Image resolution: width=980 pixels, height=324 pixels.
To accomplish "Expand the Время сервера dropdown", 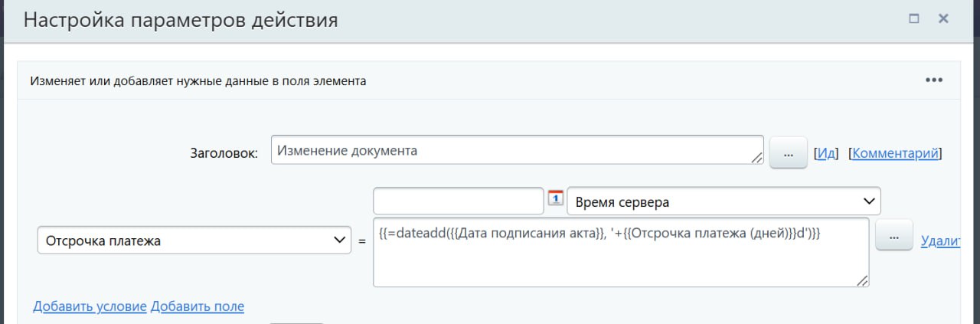I will coord(724,201).
